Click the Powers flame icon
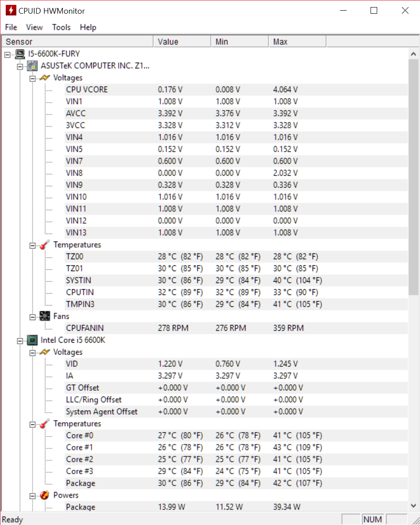 point(45,495)
